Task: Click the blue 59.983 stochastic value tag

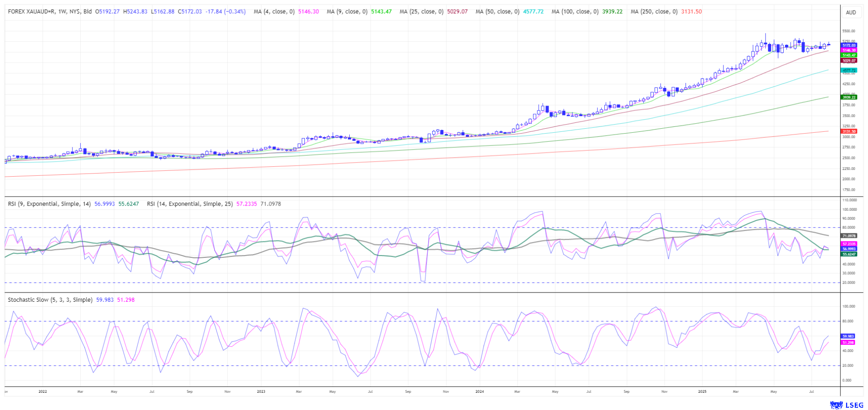Action: point(848,336)
